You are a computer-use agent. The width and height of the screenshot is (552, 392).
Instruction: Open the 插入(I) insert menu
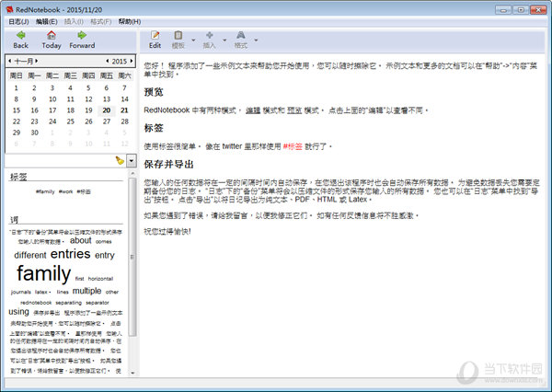(74, 22)
